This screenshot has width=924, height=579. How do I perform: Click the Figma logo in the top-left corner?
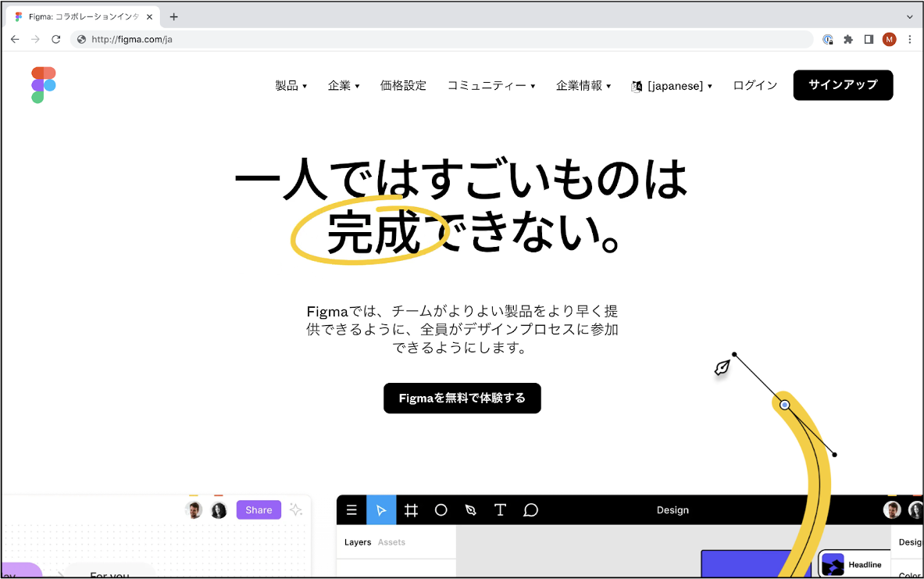point(43,84)
